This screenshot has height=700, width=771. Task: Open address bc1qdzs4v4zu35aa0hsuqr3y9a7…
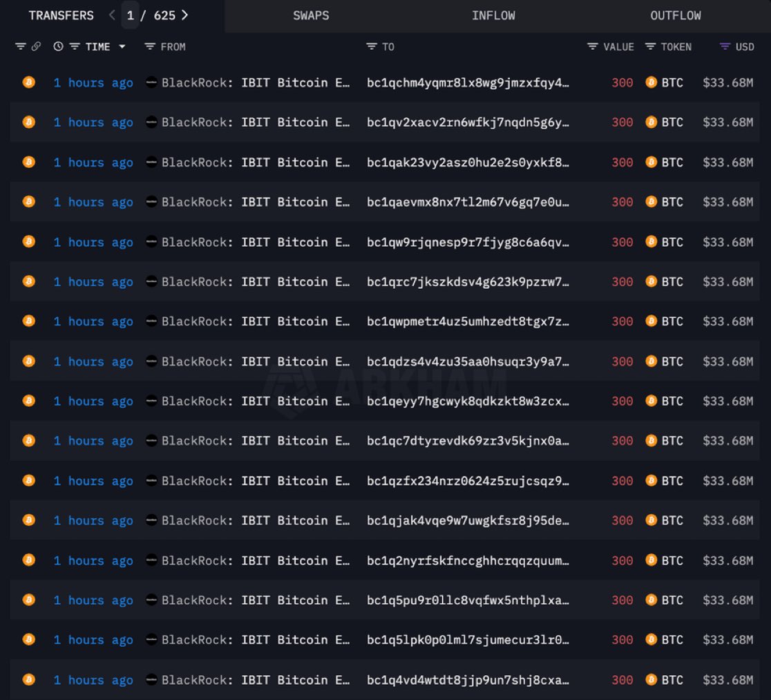click(x=468, y=361)
